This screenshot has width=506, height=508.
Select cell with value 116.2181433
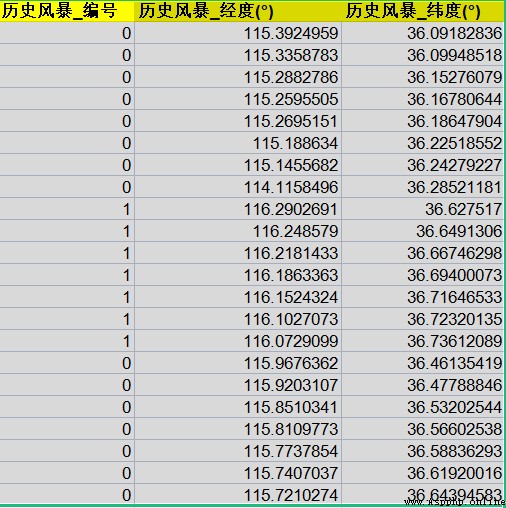point(238,253)
